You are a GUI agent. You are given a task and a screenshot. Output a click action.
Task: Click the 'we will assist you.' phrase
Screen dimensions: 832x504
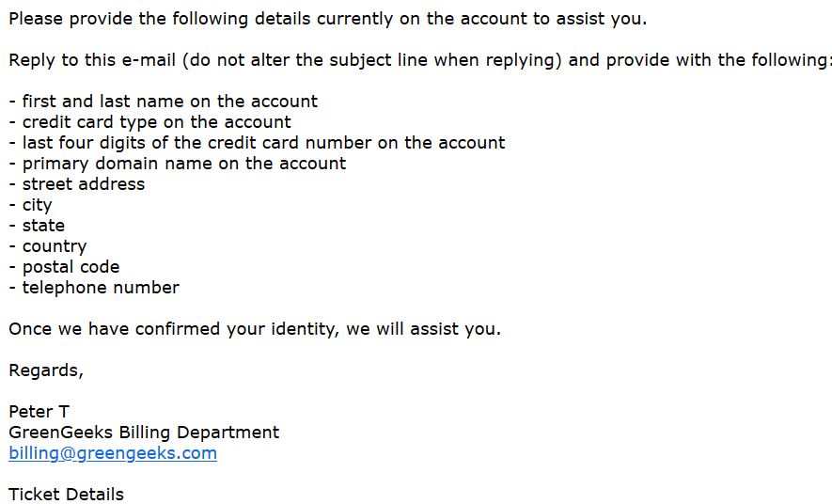pyautogui.click(x=423, y=329)
